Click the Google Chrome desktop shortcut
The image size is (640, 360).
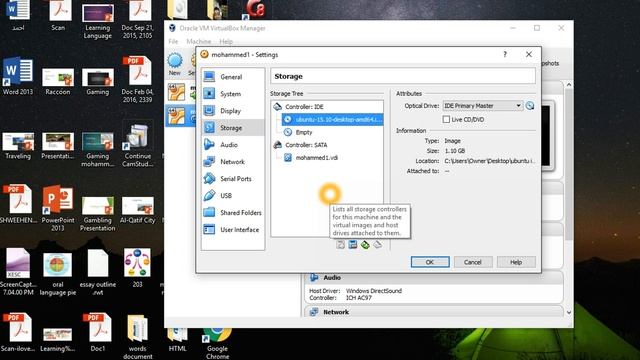(217, 343)
